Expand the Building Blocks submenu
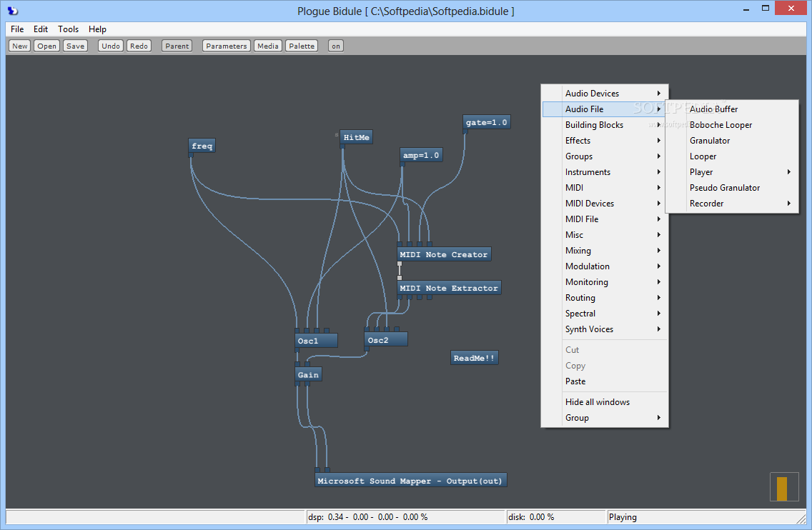The height and width of the screenshot is (530, 812). (x=605, y=125)
